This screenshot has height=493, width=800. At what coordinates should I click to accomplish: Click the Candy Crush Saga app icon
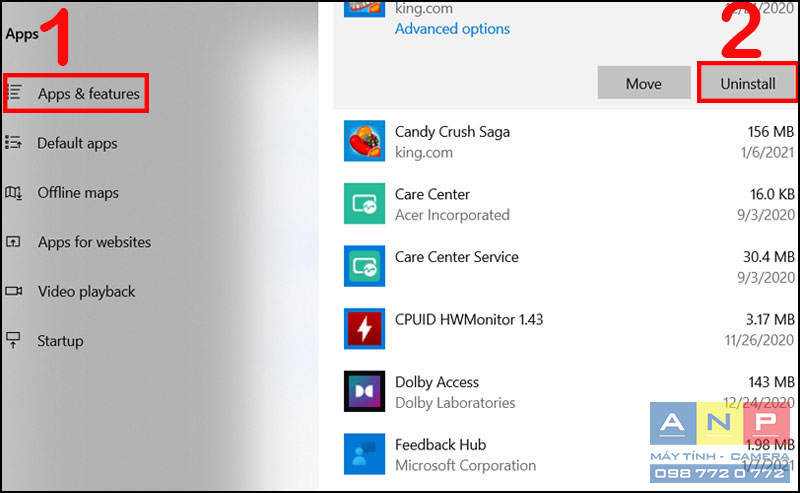[364, 141]
